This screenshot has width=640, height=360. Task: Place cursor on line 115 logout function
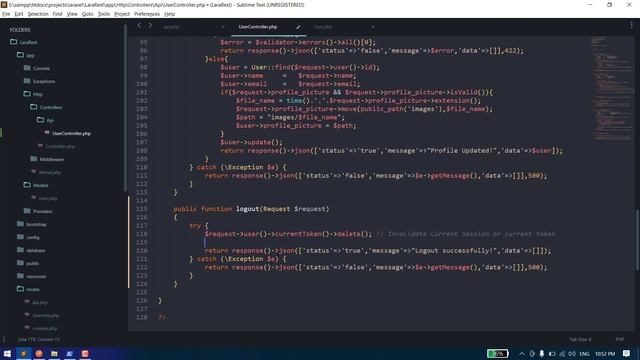tap(251, 209)
